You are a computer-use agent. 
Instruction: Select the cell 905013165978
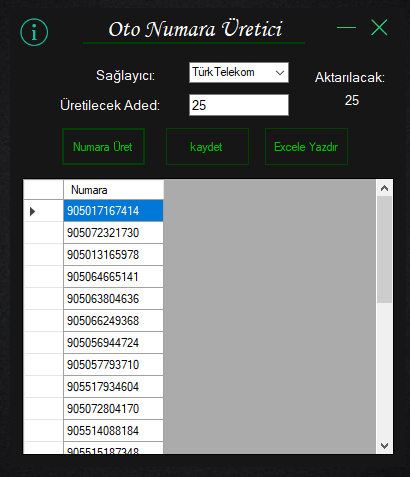(x=113, y=255)
